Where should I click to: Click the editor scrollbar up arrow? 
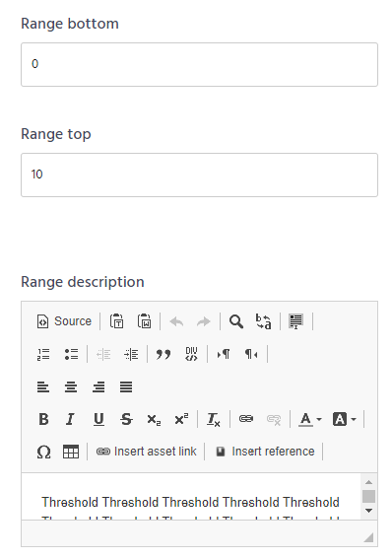tap(369, 482)
